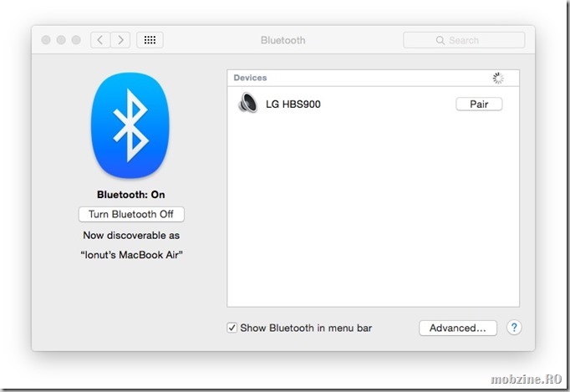Image resolution: width=570 pixels, height=392 pixels.
Task: Pair with the LG HBS900 headset
Action: click(x=478, y=104)
